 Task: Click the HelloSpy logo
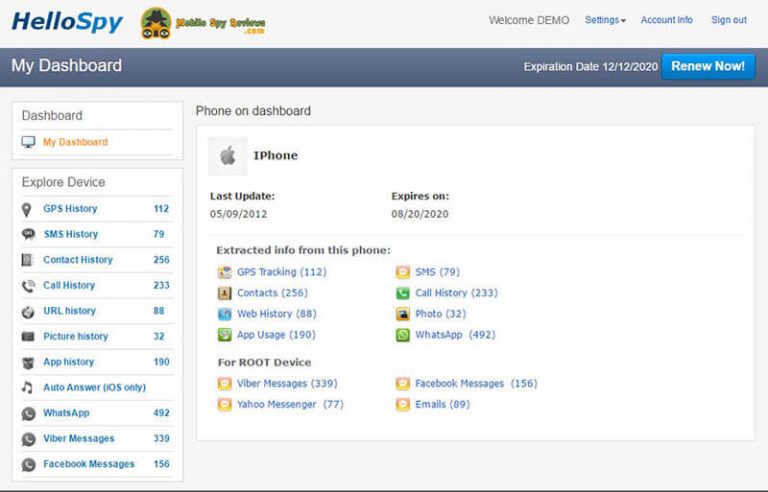(x=67, y=23)
